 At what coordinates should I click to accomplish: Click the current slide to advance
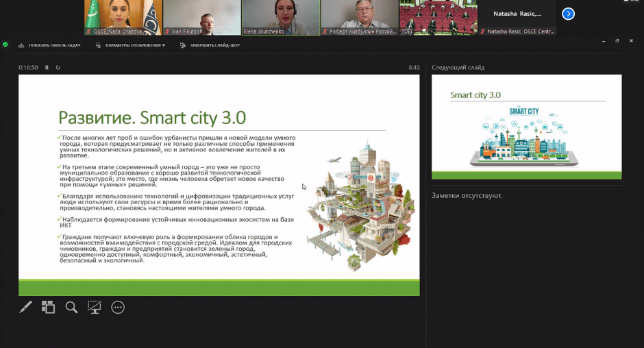(219, 185)
